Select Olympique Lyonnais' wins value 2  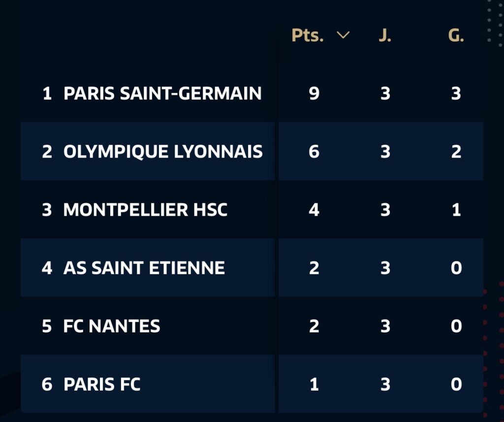(456, 151)
